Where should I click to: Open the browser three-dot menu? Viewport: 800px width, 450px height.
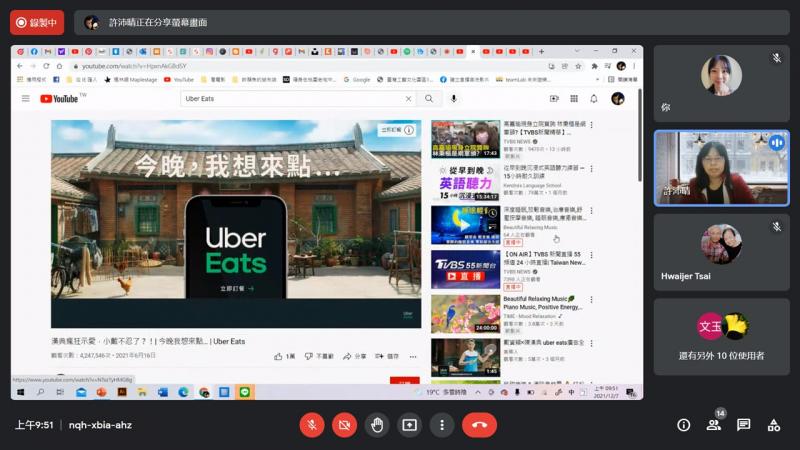point(634,66)
